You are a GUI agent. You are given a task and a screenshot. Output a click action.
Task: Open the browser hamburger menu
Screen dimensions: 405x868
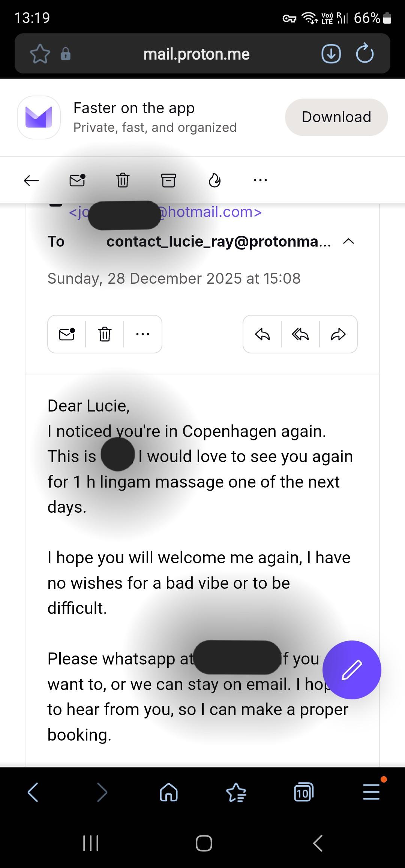(x=371, y=792)
